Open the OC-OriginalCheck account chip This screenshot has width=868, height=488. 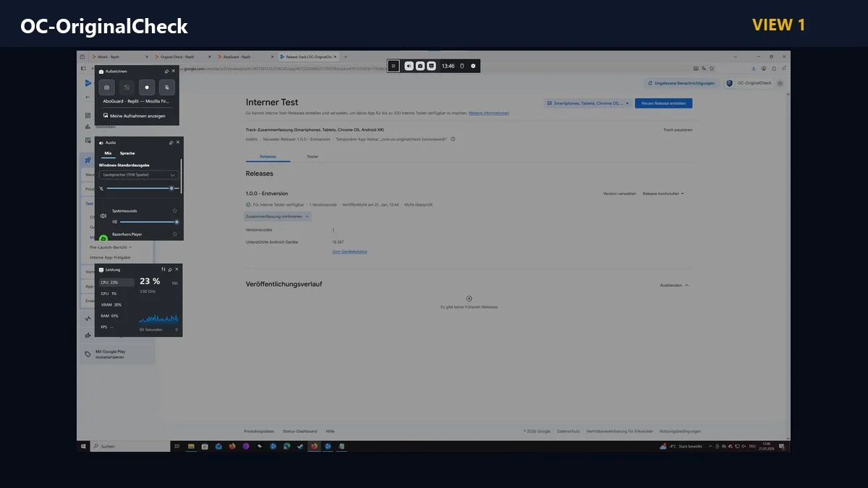tap(749, 83)
